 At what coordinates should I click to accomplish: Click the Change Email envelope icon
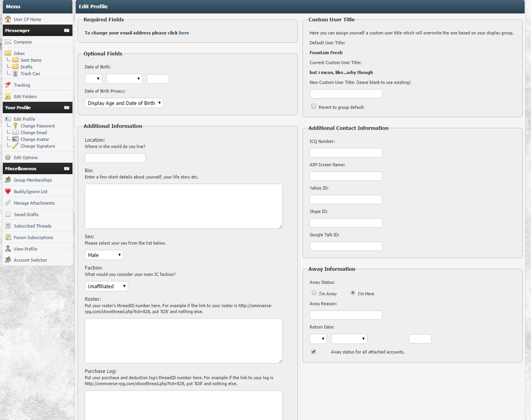15,132
